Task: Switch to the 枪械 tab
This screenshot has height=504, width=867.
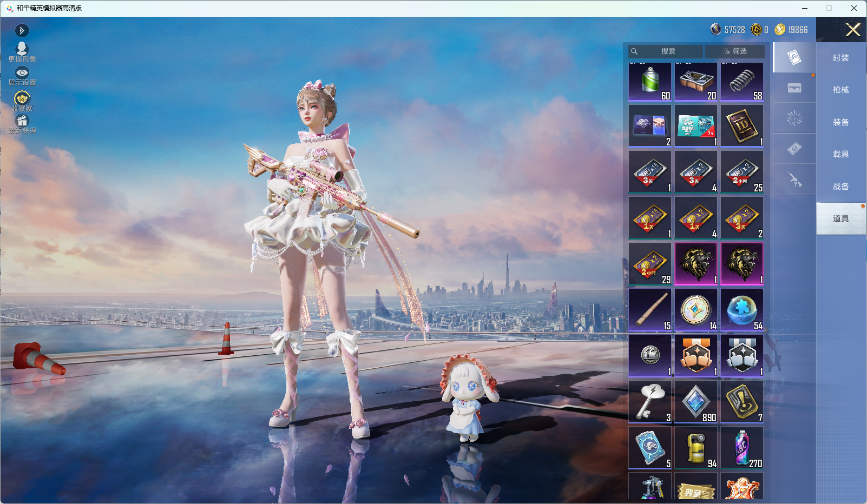Action: point(841,90)
